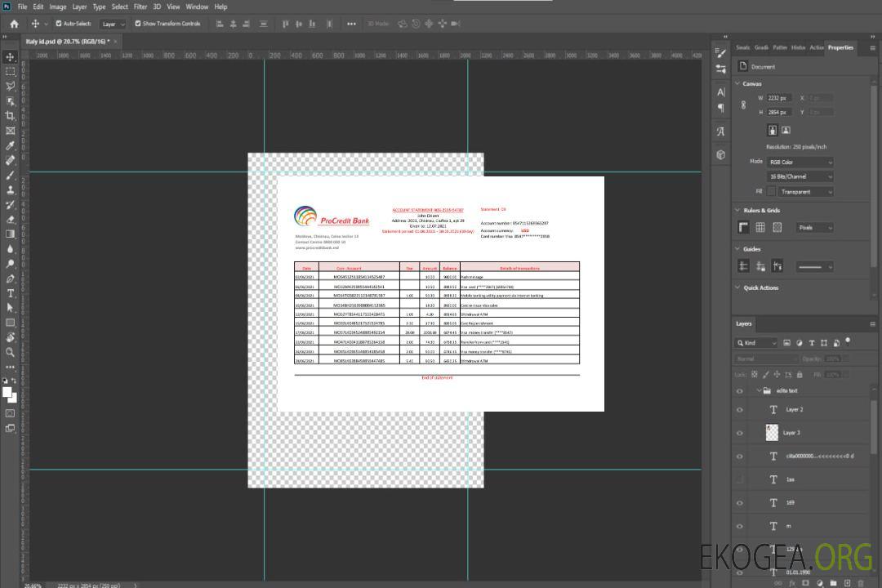Select the Eraser tool
Viewport: 882px width, 588px height.
(10, 220)
